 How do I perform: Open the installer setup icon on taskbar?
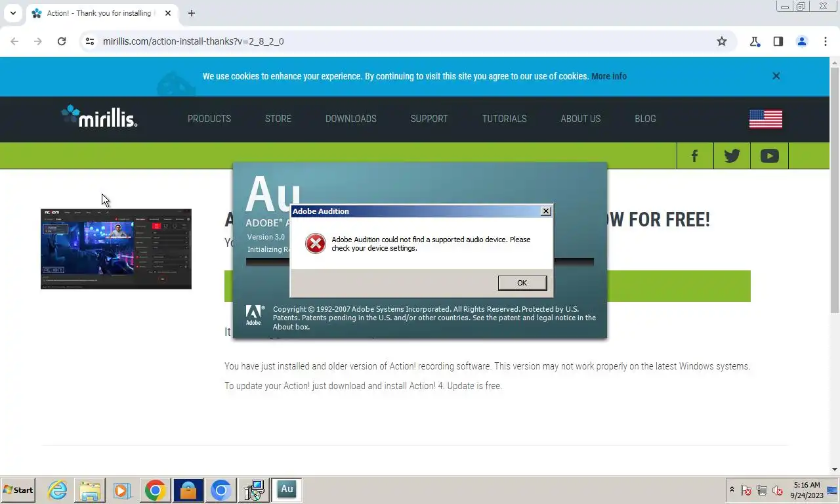(x=254, y=490)
